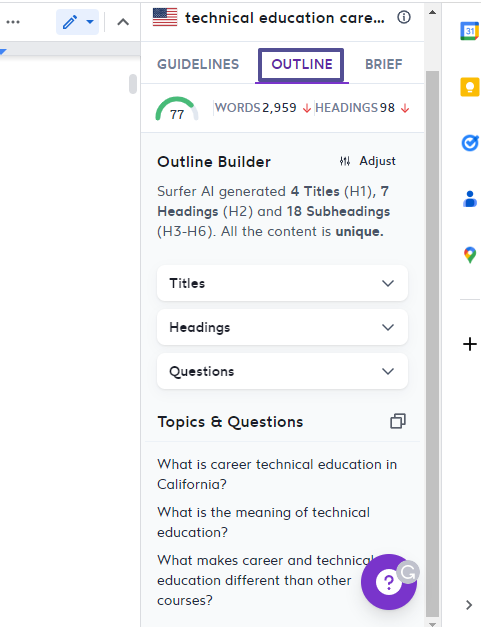Viewport: 481px width, 627px height.
Task: Open Google Contacts side panel icon
Action: point(470,199)
